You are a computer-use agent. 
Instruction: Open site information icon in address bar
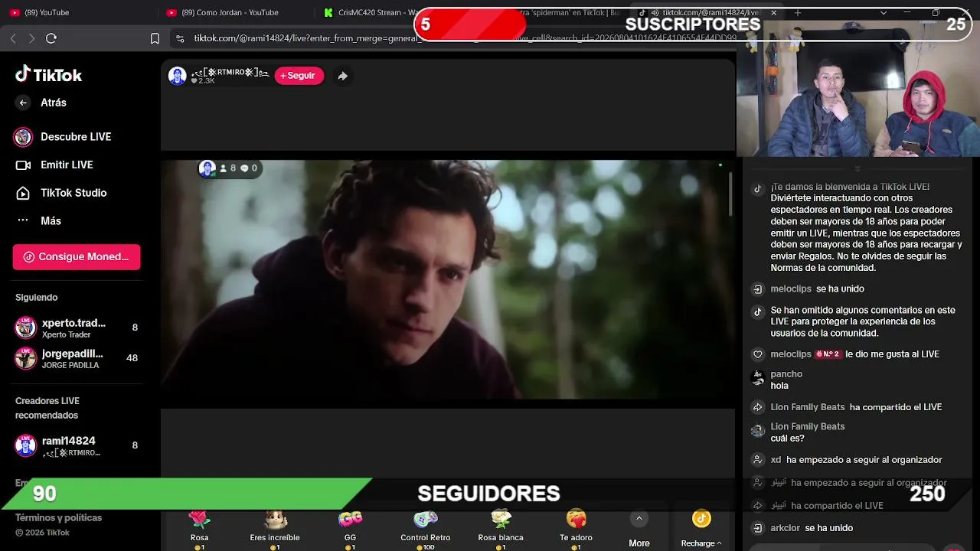[x=179, y=38]
